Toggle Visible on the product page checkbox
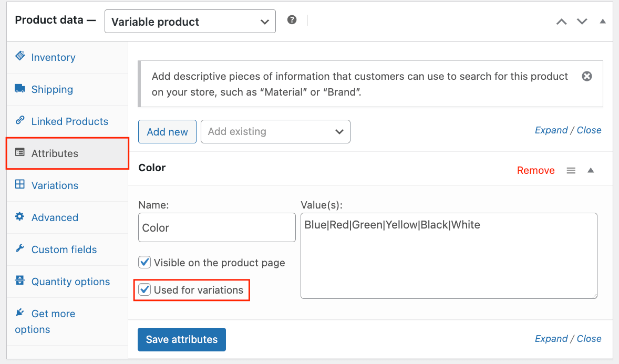This screenshot has height=364, width=619. 145,262
